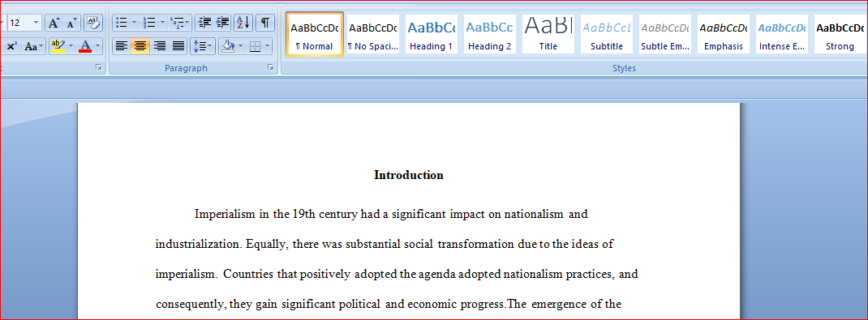
Task: Apply the Intense Emphasis style
Action: point(782,34)
